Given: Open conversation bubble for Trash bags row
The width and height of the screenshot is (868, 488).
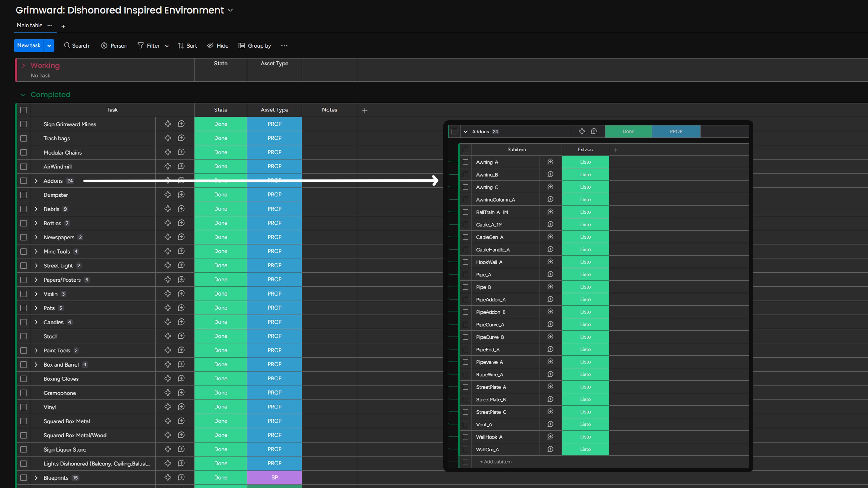Looking at the screenshot, I should point(181,138).
